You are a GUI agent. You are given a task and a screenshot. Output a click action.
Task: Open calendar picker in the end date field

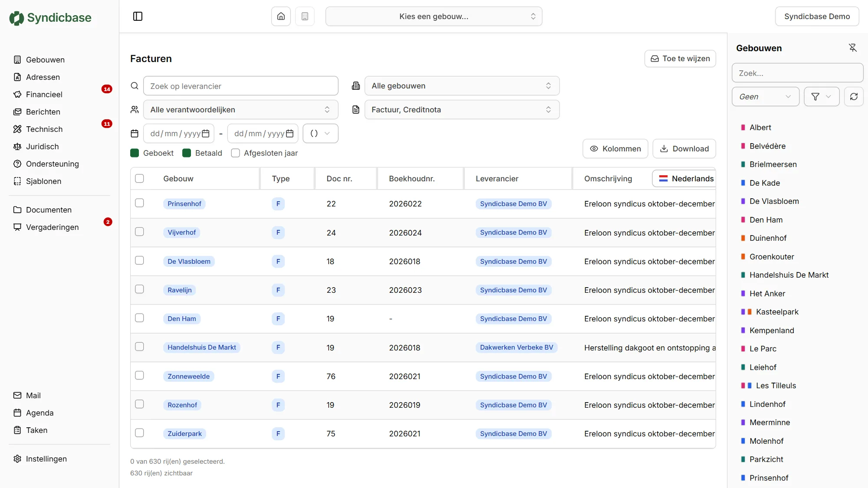click(x=290, y=134)
